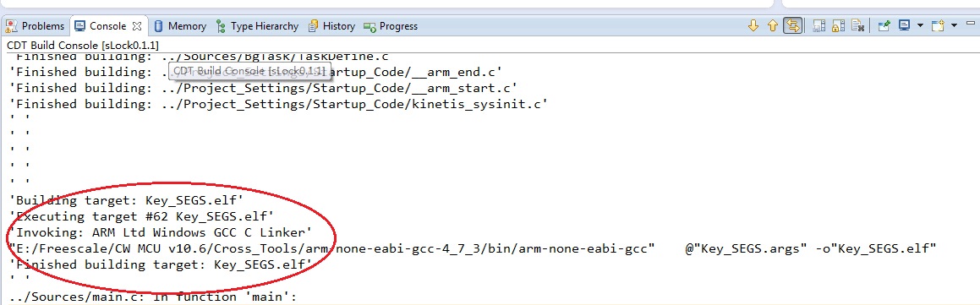Show the Progress tab
The height and width of the screenshot is (305, 980).
click(391, 26)
